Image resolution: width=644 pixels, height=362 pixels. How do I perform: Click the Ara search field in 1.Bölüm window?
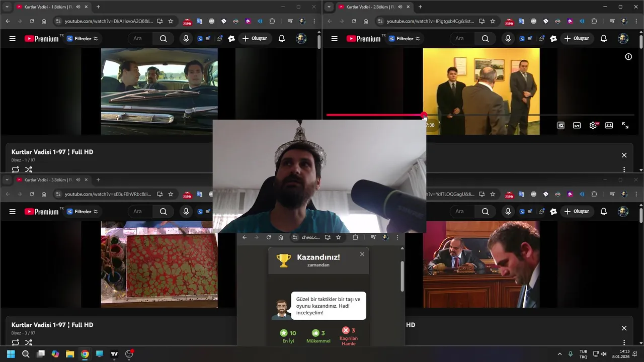[141, 39]
